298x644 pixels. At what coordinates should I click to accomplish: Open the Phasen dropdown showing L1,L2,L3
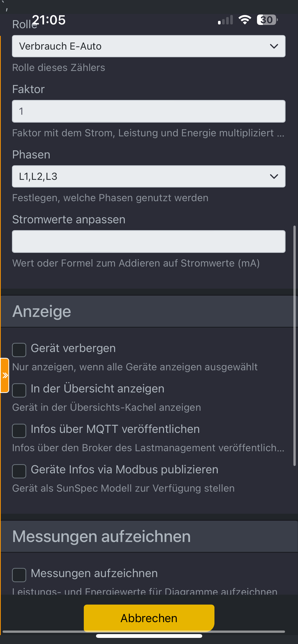(149, 176)
